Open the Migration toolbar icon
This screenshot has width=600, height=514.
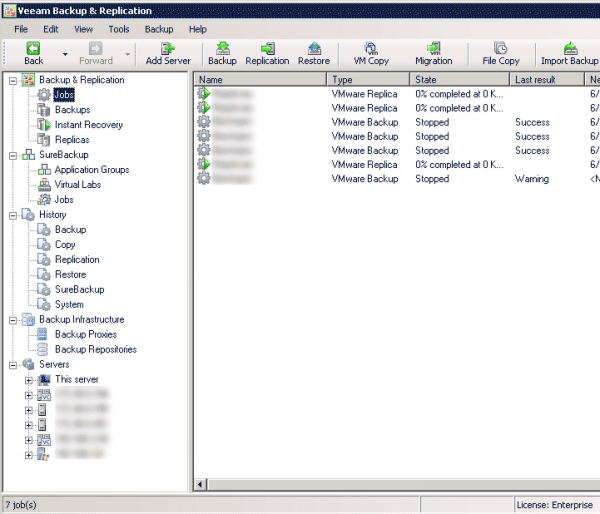pyautogui.click(x=434, y=49)
